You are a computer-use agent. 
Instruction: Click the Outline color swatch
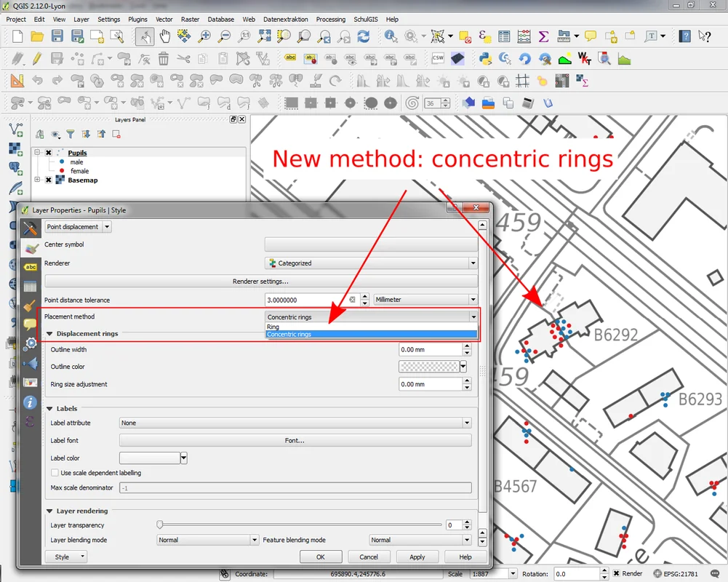point(429,367)
